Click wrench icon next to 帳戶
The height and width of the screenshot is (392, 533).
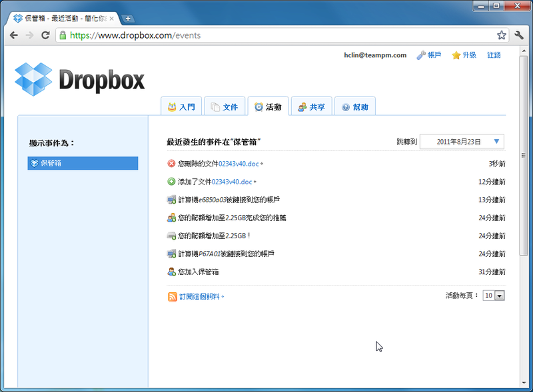point(421,55)
